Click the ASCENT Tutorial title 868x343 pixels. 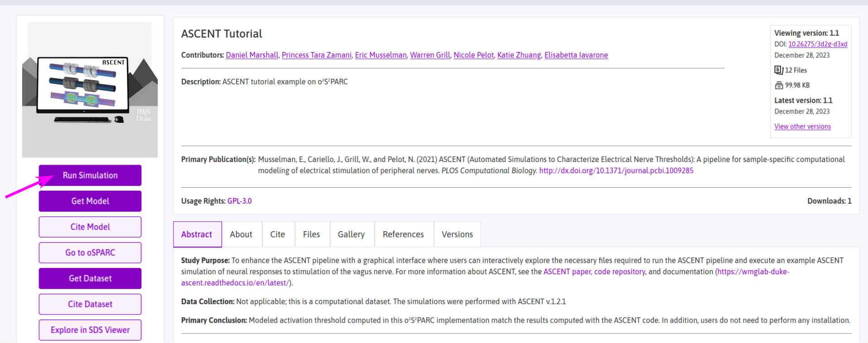222,34
